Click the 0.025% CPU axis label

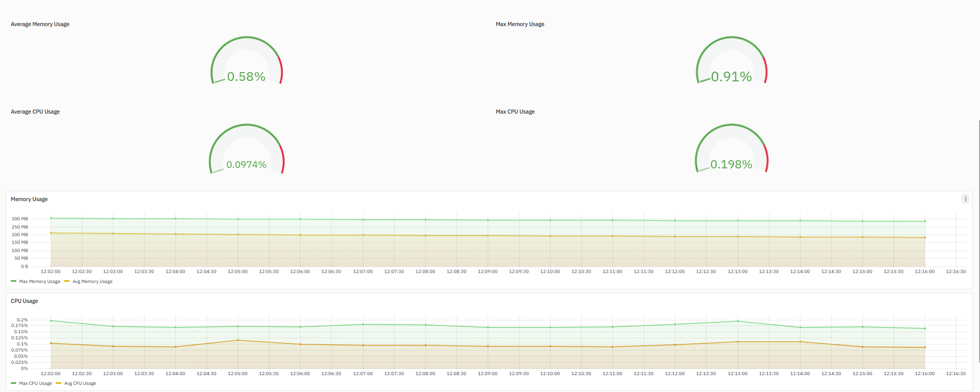click(x=20, y=362)
